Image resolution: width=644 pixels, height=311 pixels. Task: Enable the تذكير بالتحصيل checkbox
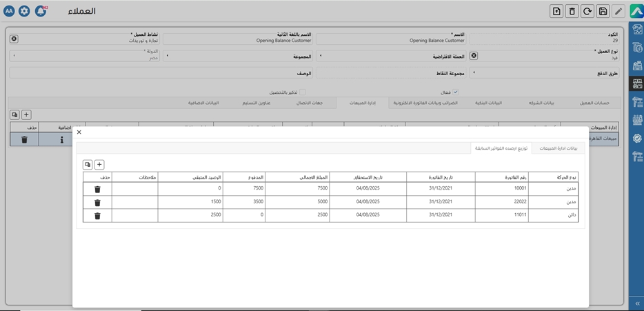[x=302, y=92]
